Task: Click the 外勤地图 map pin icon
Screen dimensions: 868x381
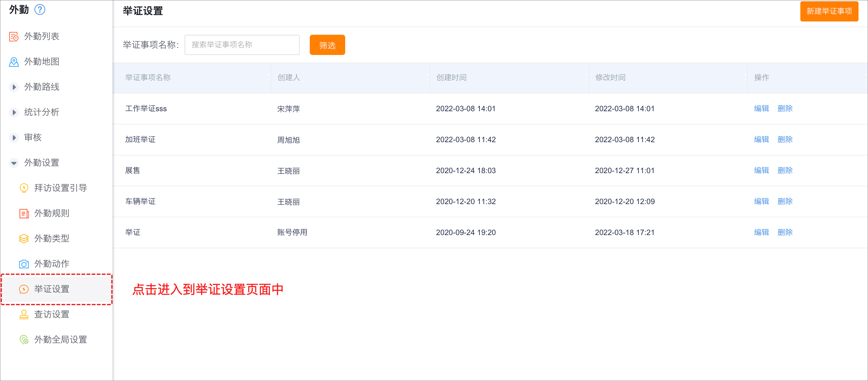Action: coord(14,62)
